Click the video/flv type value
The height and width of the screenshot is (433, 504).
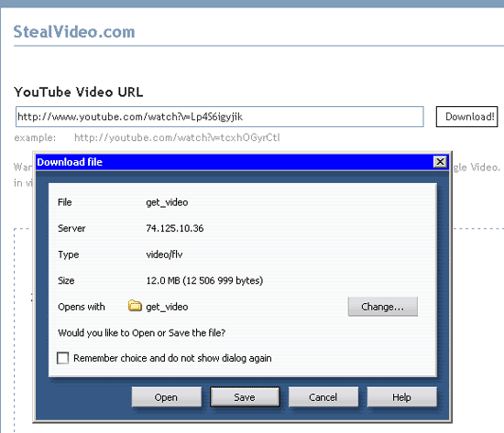pyautogui.click(x=164, y=254)
